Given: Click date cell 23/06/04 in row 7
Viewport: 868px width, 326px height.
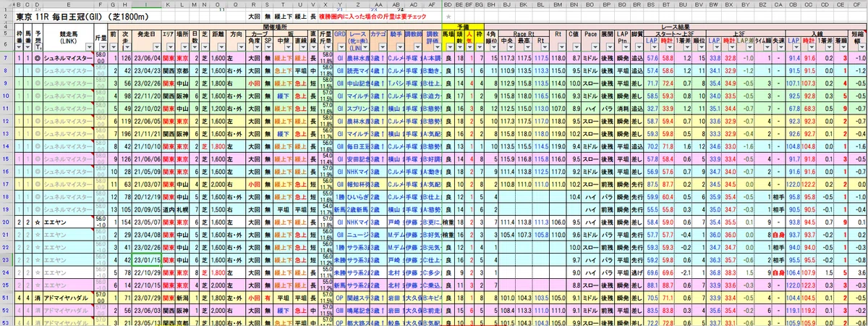Looking at the screenshot, I should [x=148, y=57].
